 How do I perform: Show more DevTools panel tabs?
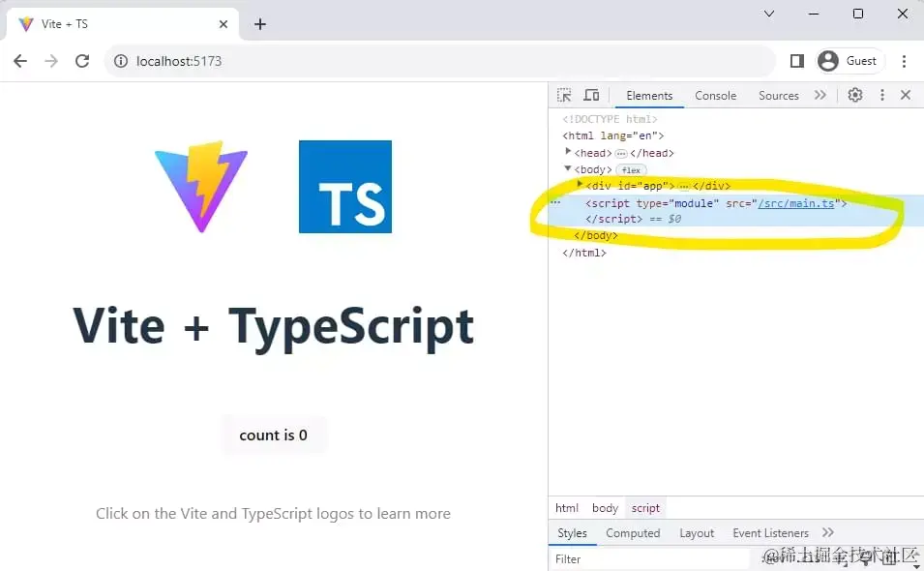coord(820,95)
